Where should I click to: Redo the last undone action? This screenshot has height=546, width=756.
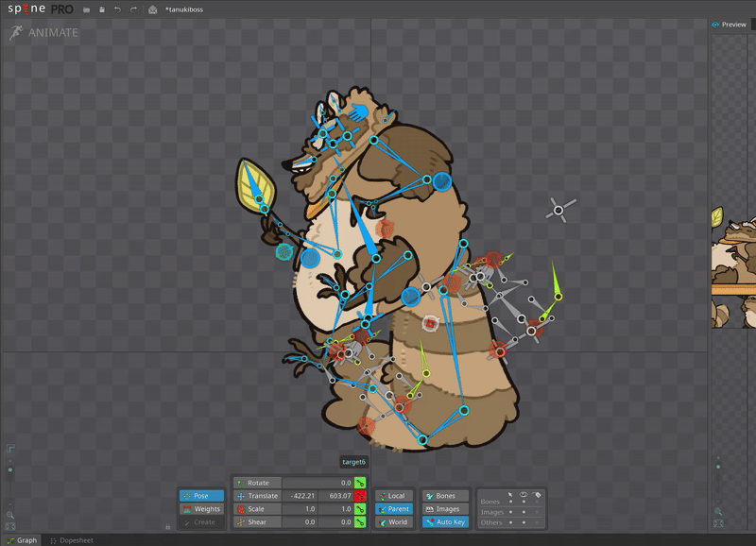pyautogui.click(x=133, y=9)
